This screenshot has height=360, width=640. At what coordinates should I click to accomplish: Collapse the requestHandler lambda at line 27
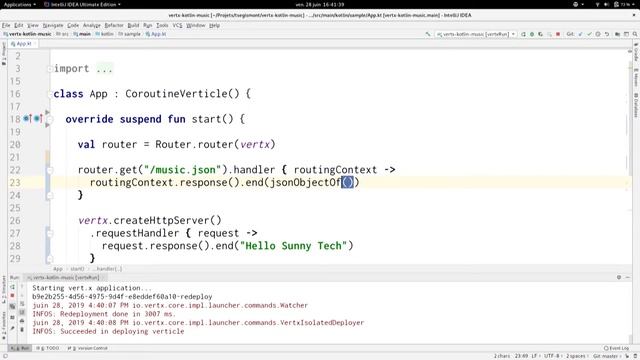click(49, 233)
